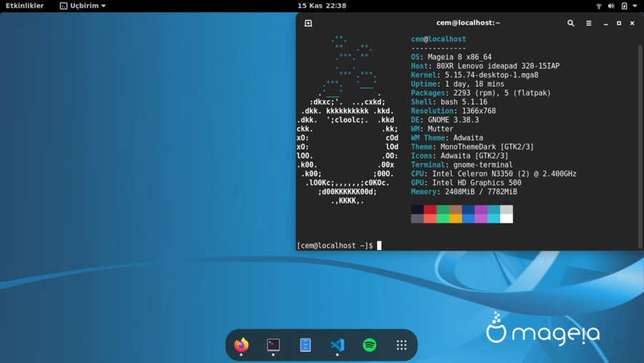The width and height of the screenshot is (644, 363).
Task: Click the red color block in neofetch palette
Action: click(430, 210)
